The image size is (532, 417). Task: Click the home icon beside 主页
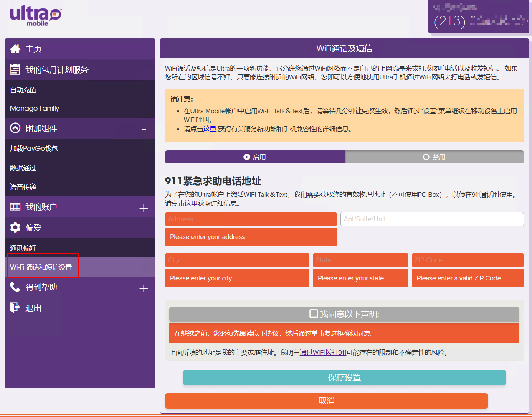pos(15,49)
